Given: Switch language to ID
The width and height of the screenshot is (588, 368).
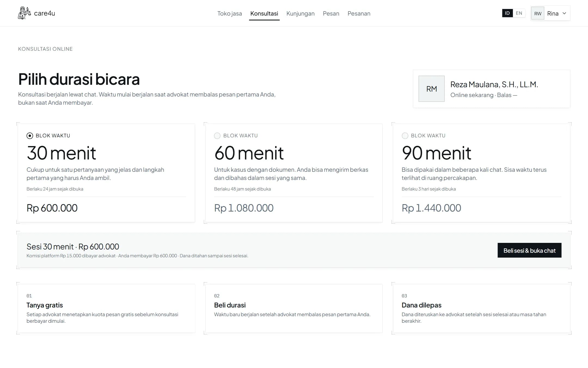Looking at the screenshot, I should click(507, 13).
